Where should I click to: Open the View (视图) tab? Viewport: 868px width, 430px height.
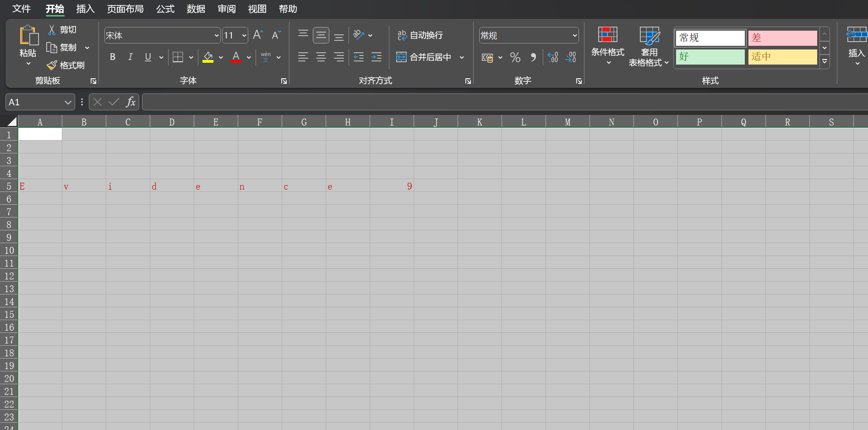click(257, 9)
